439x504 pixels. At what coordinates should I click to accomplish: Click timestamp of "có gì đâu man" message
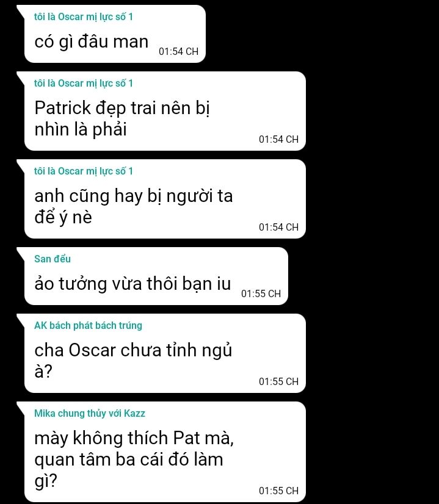pos(178,51)
